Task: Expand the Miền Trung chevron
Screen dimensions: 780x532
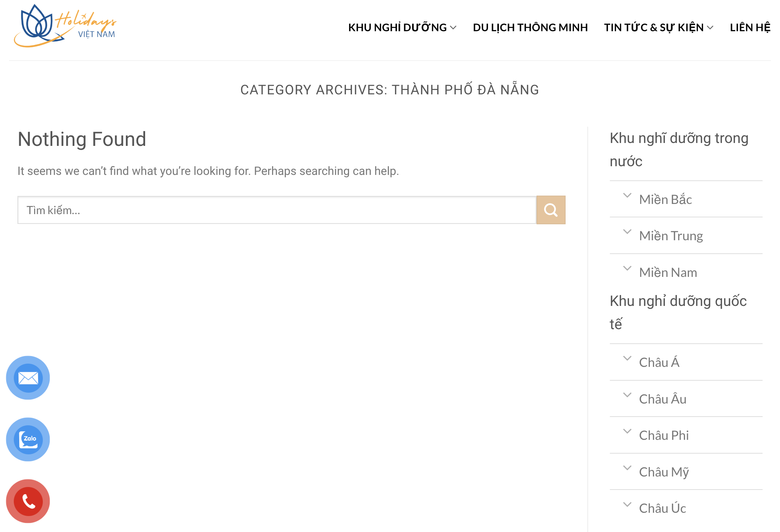Action: [x=627, y=232]
